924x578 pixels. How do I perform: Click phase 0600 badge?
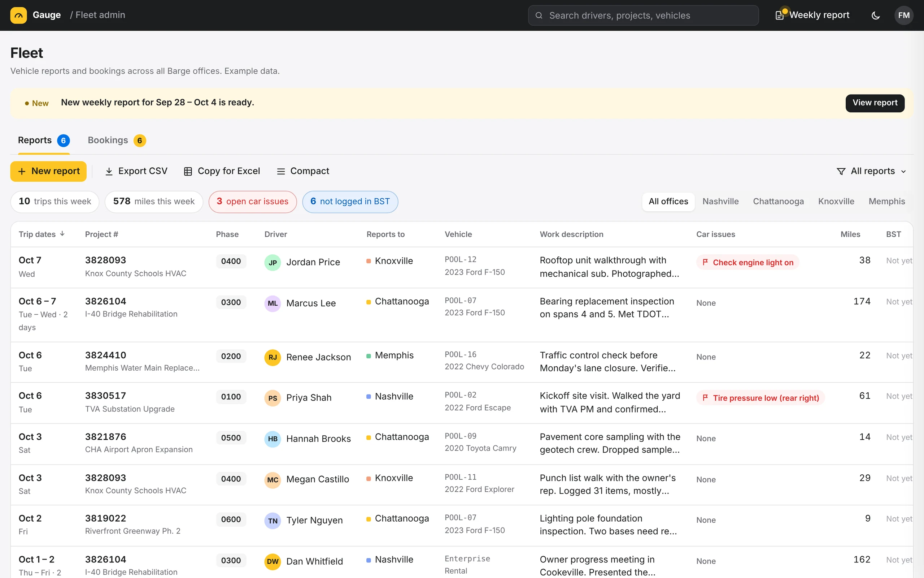[x=231, y=519]
